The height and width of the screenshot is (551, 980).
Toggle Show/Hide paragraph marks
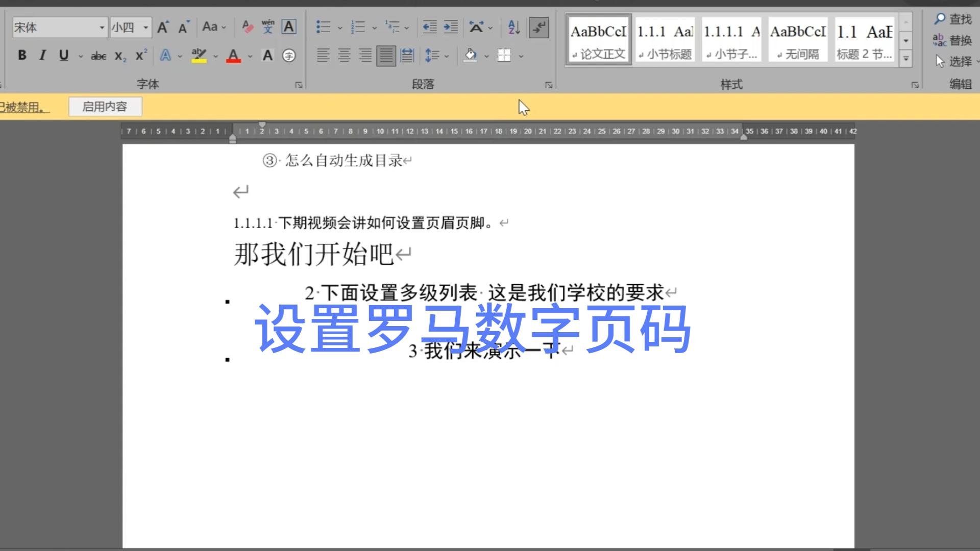coord(538,27)
